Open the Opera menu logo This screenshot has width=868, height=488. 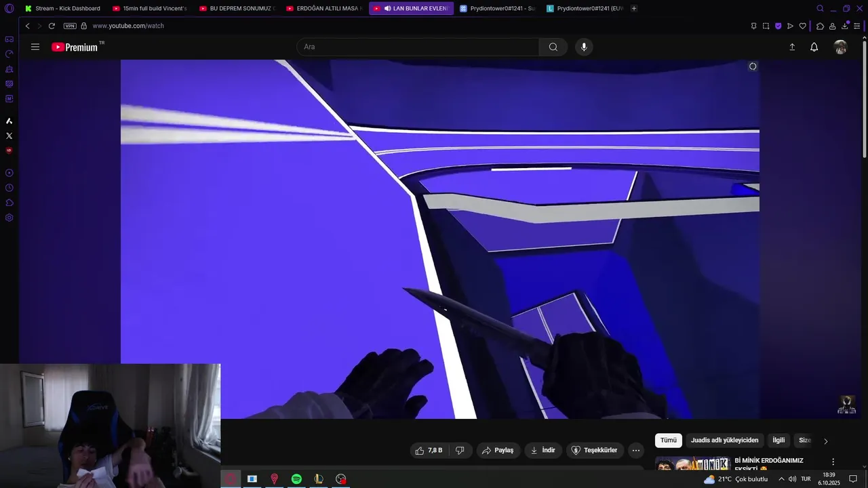(9, 8)
